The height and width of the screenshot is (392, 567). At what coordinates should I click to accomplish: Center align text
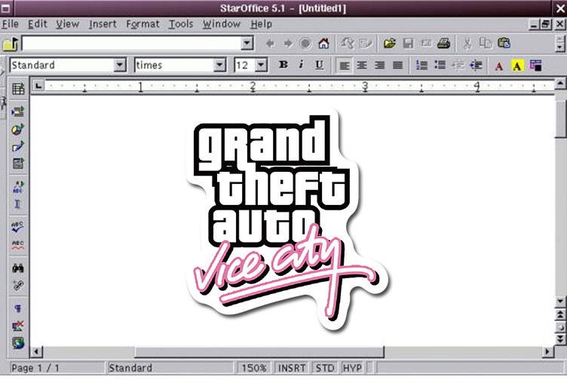[x=362, y=66]
